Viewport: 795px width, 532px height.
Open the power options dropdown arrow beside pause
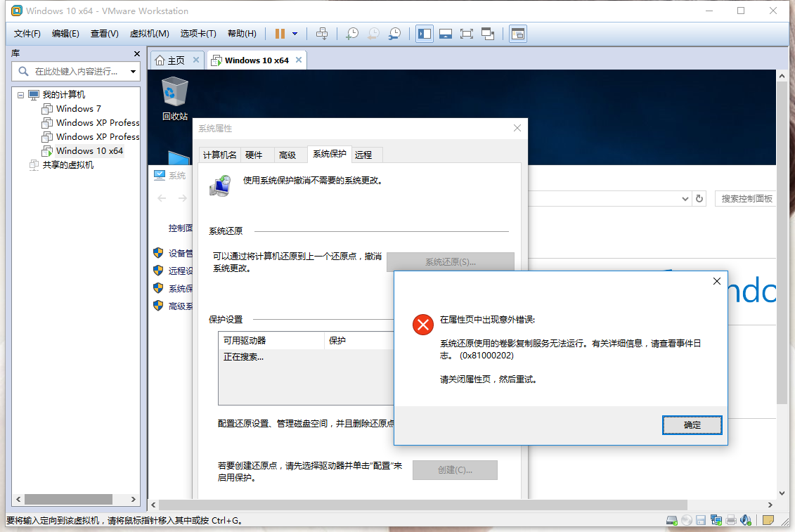(x=295, y=34)
